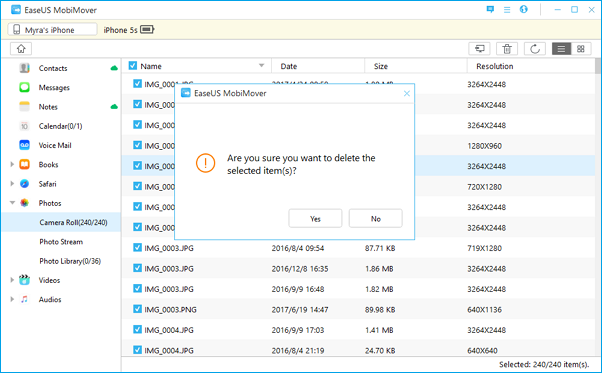Cancel deletion with the No button
Screen dimensions: 602x373
click(375, 218)
